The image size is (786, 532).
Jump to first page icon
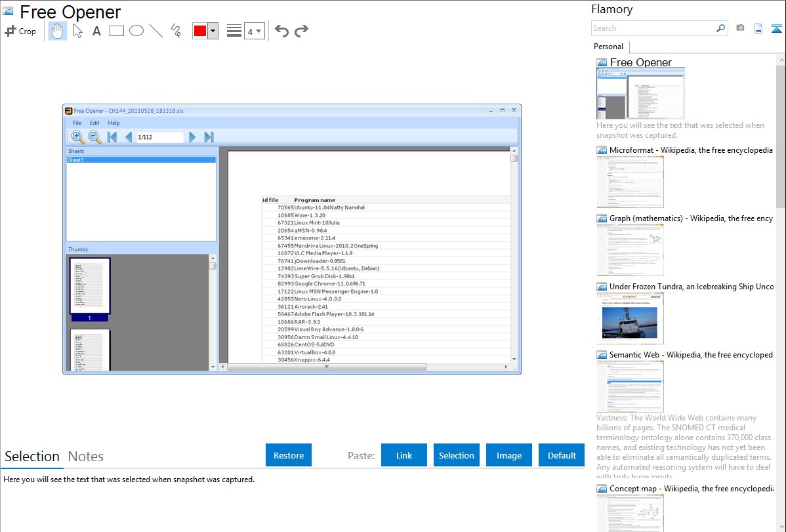click(x=112, y=137)
